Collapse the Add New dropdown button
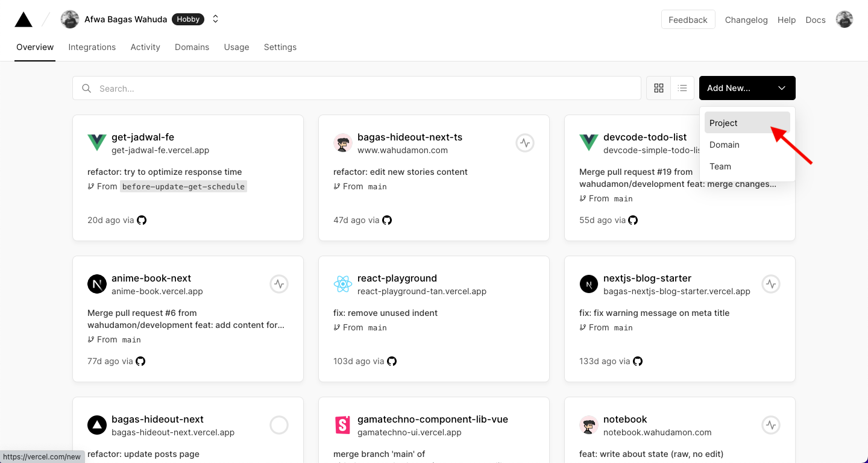Image resolution: width=868 pixels, height=463 pixels. pos(747,88)
